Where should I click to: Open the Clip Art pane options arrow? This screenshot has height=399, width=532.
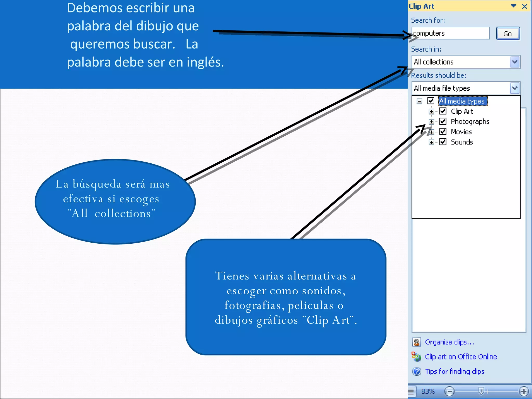pyautogui.click(x=513, y=6)
